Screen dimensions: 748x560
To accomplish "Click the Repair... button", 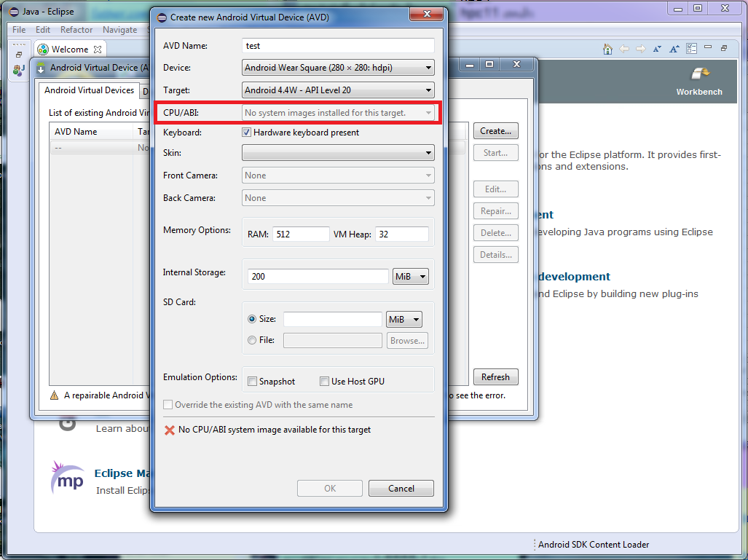I will pos(496,211).
